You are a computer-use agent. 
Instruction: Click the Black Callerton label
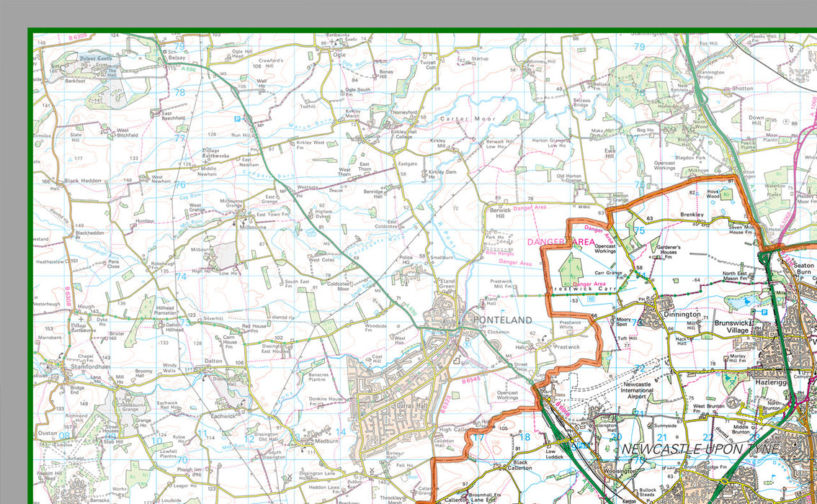[x=520, y=465]
